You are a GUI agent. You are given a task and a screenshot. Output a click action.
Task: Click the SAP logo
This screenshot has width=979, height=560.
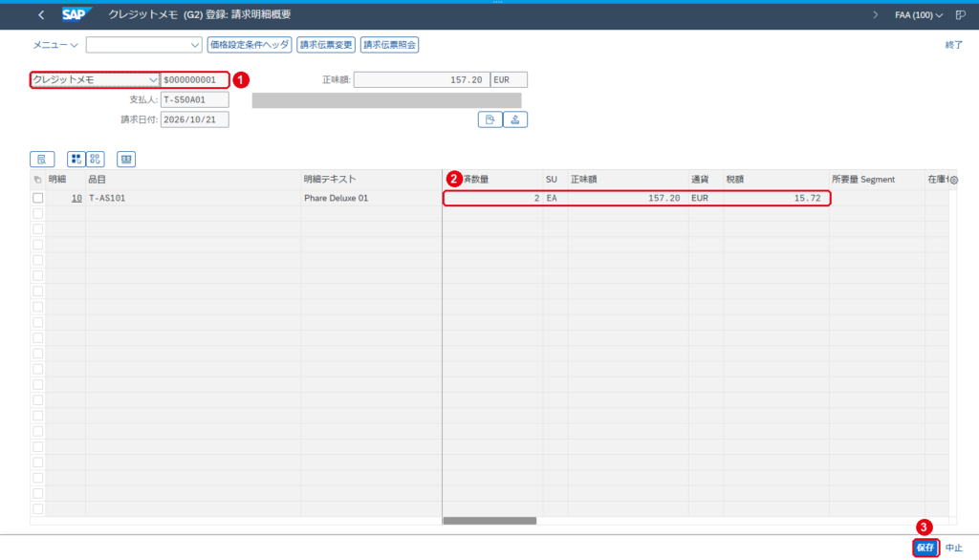tap(76, 14)
